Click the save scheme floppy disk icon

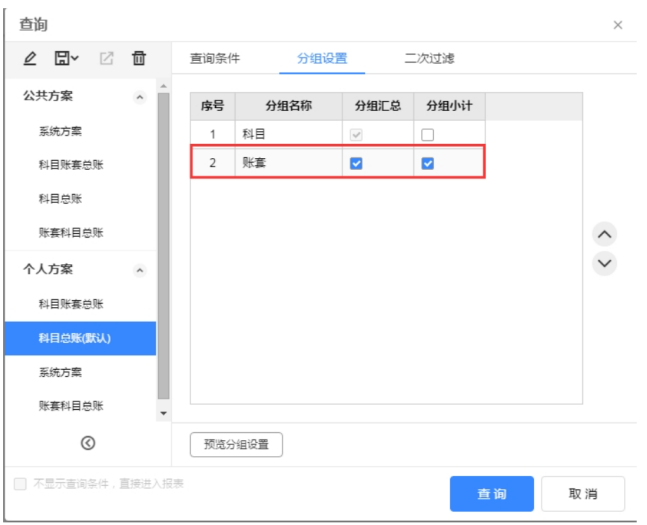pos(62,58)
